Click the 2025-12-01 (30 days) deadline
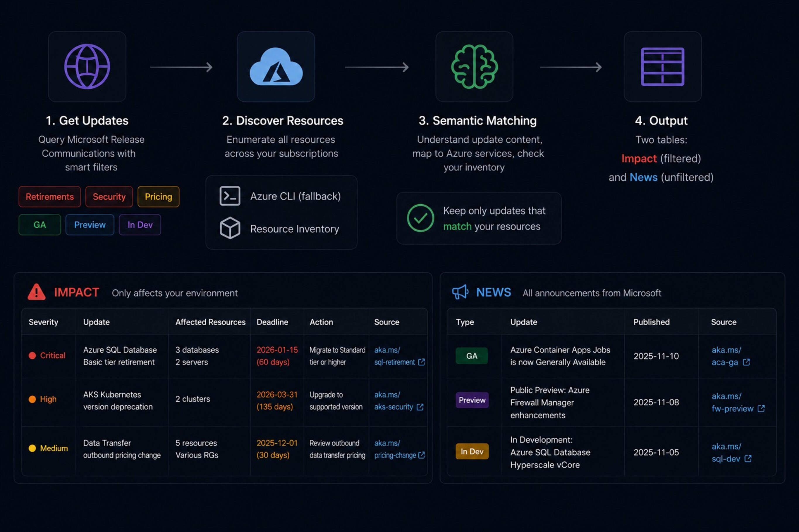 tap(277, 449)
